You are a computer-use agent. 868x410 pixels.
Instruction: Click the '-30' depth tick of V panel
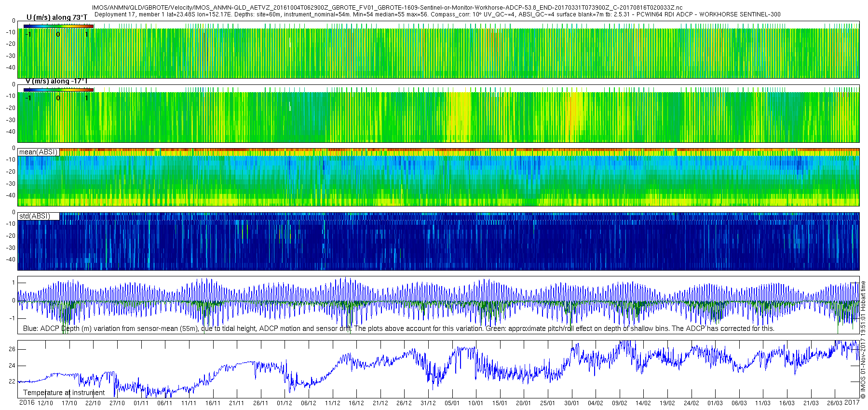click(10, 120)
